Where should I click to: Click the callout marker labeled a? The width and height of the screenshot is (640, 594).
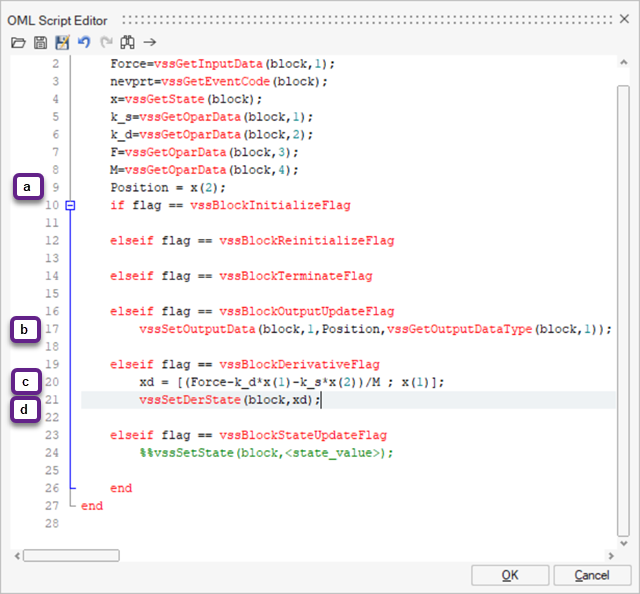[x=27, y=186]
